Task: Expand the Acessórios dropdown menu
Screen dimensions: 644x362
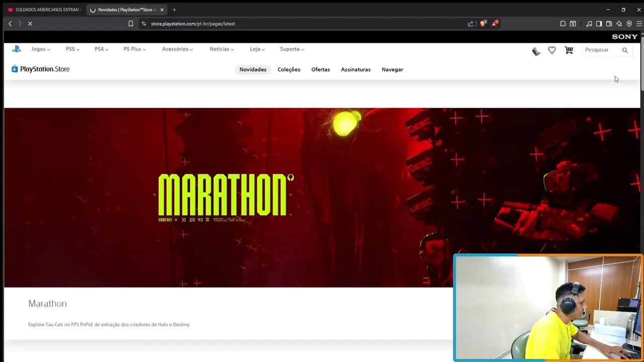Action: pos(177,49)
